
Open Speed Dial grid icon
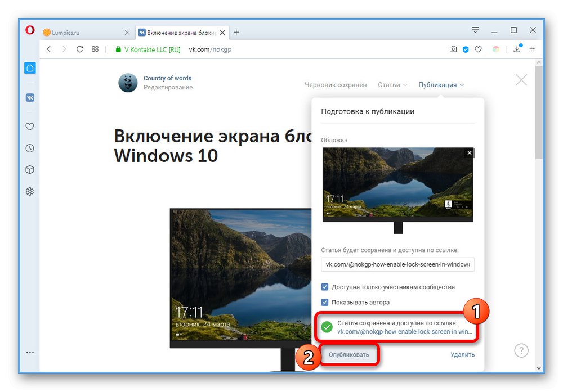click(95, 49)
